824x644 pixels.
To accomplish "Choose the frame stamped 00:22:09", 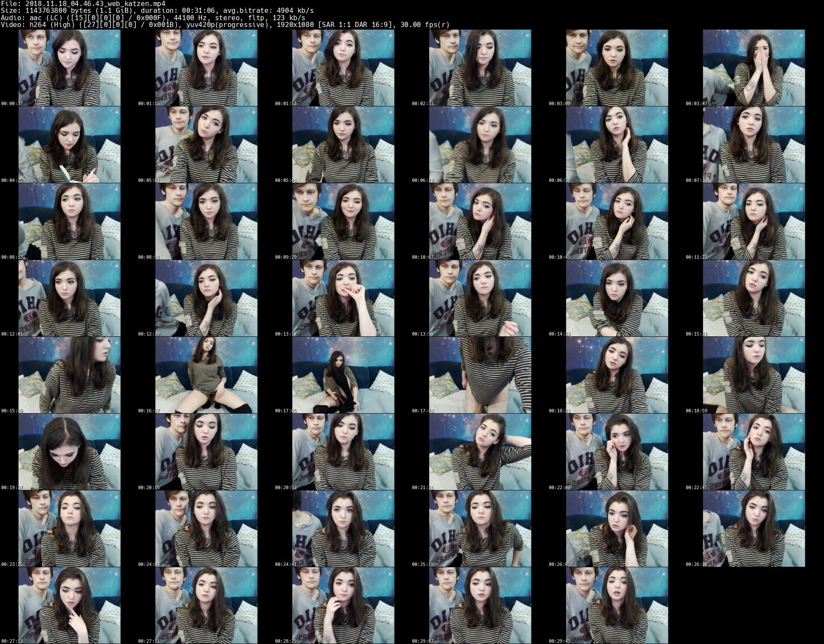I will [x=617, y=452].
